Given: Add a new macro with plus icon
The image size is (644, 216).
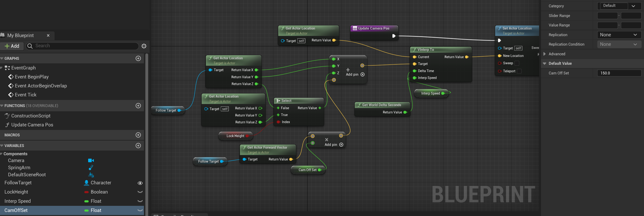Looking at the screenshot, I should click(138, 135).
